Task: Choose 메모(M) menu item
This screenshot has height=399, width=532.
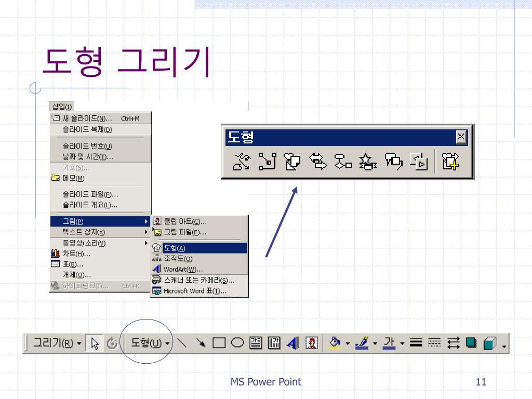Action: tap(100, 178)
